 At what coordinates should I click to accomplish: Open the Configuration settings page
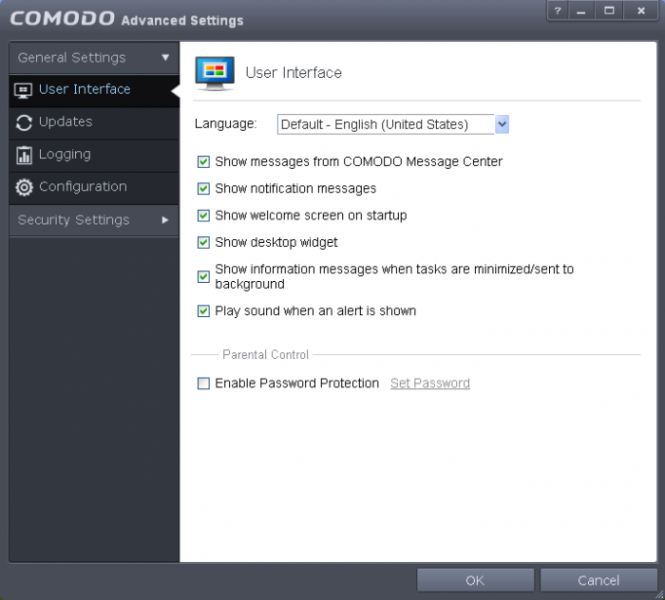pos(94,187)
